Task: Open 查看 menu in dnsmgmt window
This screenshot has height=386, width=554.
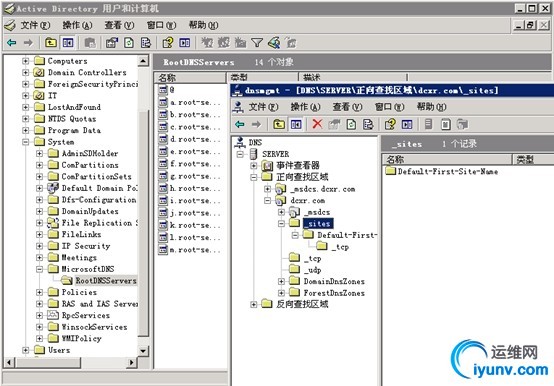Action: (347, 107)
